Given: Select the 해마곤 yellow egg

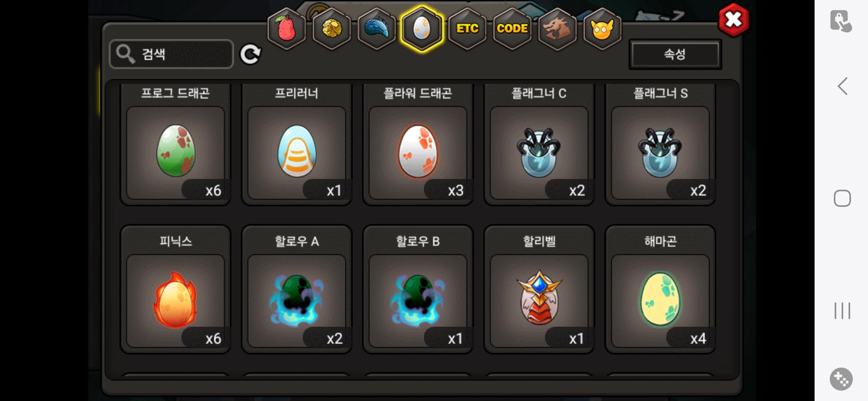Looking at the screenshot, I should tap(660, 290).
